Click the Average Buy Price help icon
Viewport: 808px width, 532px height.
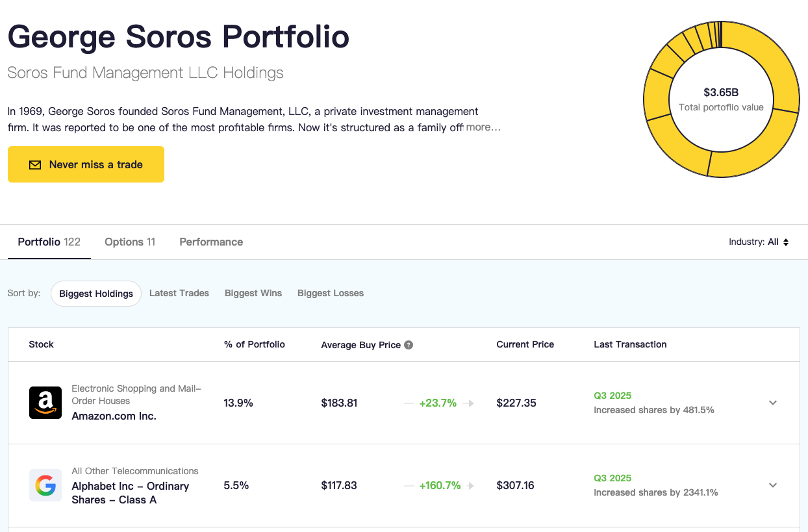[409, 345]
